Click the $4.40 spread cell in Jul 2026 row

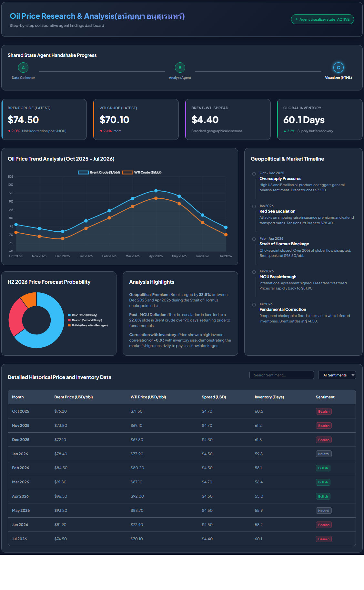207,539
